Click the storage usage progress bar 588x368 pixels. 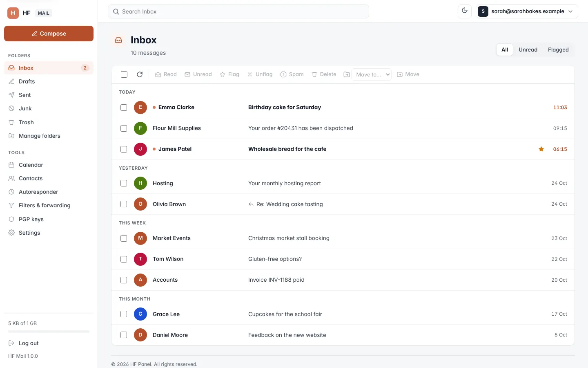pos(49,332)
